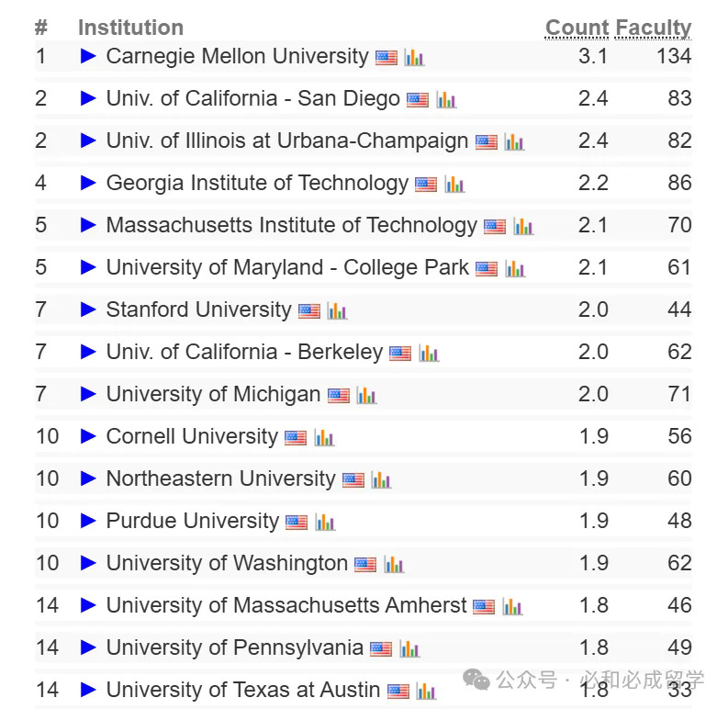Expand the Carnegie Mellon University faculty list
728x709 pixels.
coord(88,56)
